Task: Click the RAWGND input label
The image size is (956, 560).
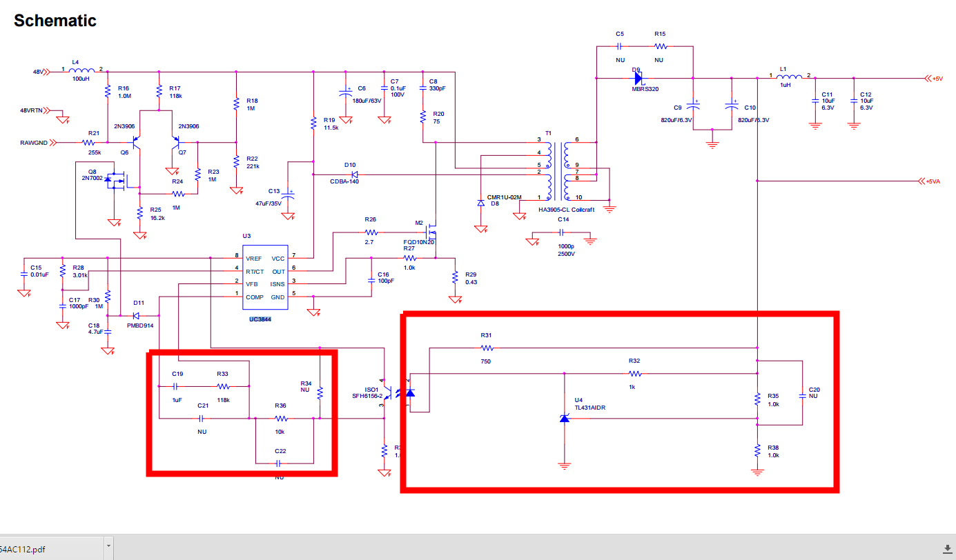Action: 34,143
